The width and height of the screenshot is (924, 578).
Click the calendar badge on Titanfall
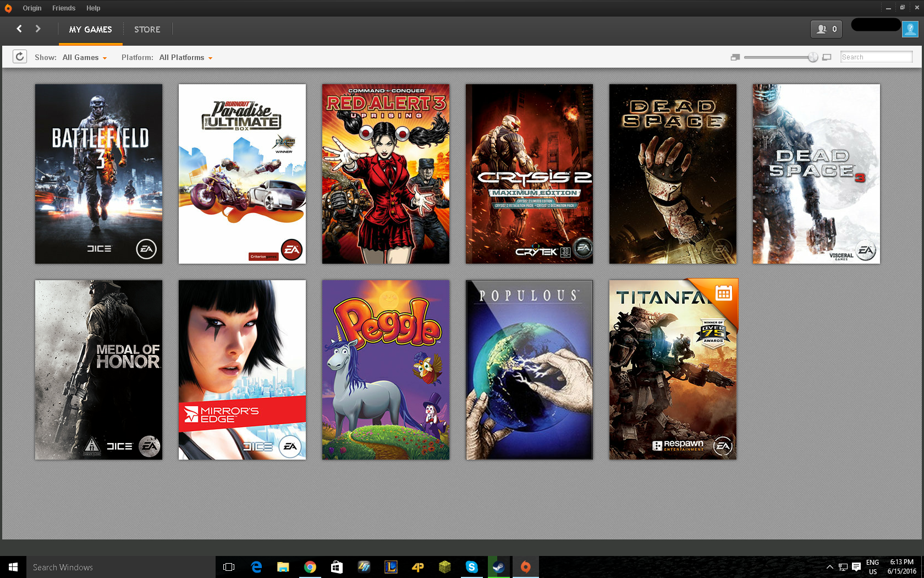pos(724,293)
